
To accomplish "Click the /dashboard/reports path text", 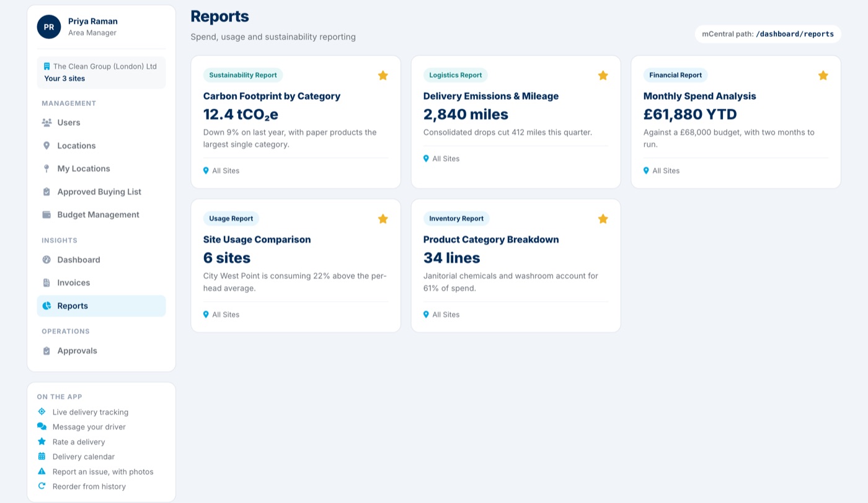I will coord(795,35).
